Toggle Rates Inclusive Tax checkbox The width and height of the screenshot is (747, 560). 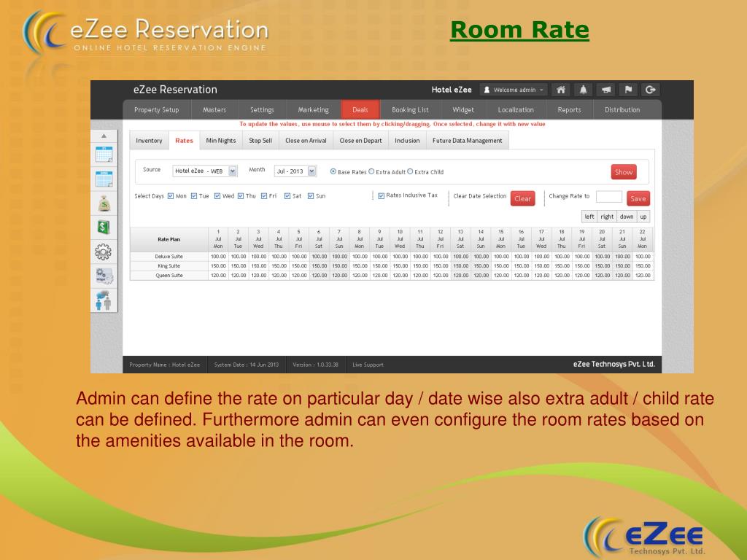tap(381, 195)
